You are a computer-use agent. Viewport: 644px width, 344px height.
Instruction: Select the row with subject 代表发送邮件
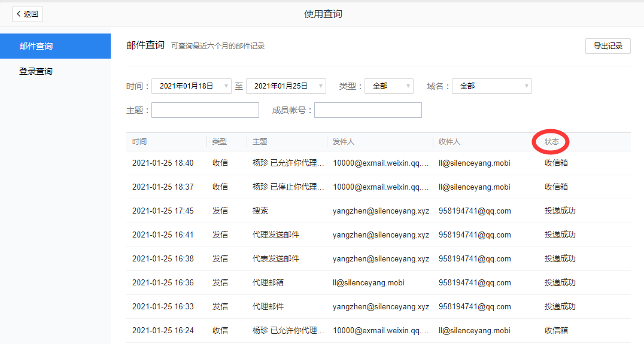click(275, 258)
